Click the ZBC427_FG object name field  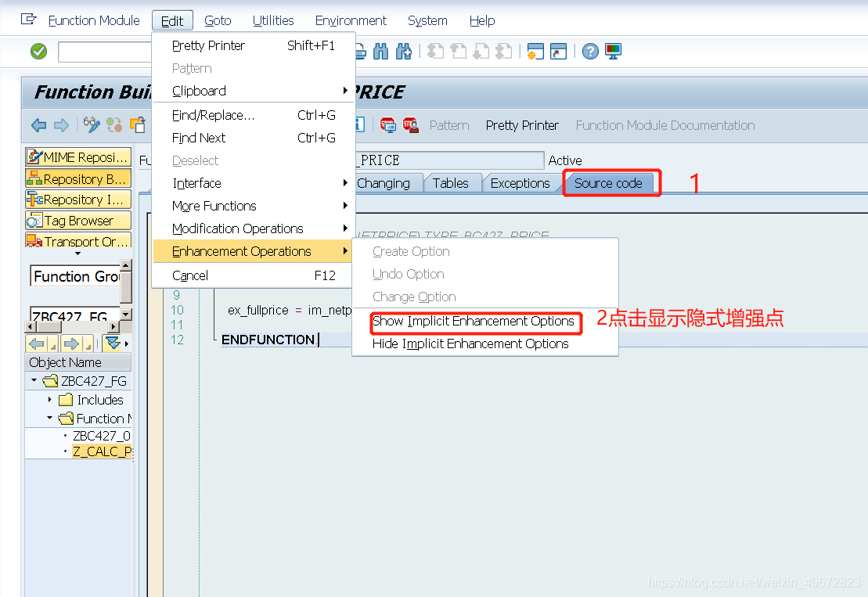tap(75, 315)
